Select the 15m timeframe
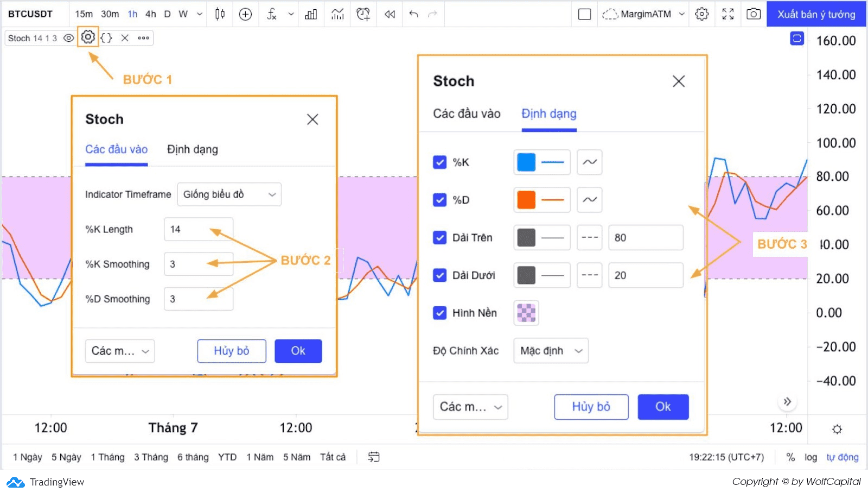Viewport: 868px width, 492px height. pyautogui.click(x=84, y=14)
